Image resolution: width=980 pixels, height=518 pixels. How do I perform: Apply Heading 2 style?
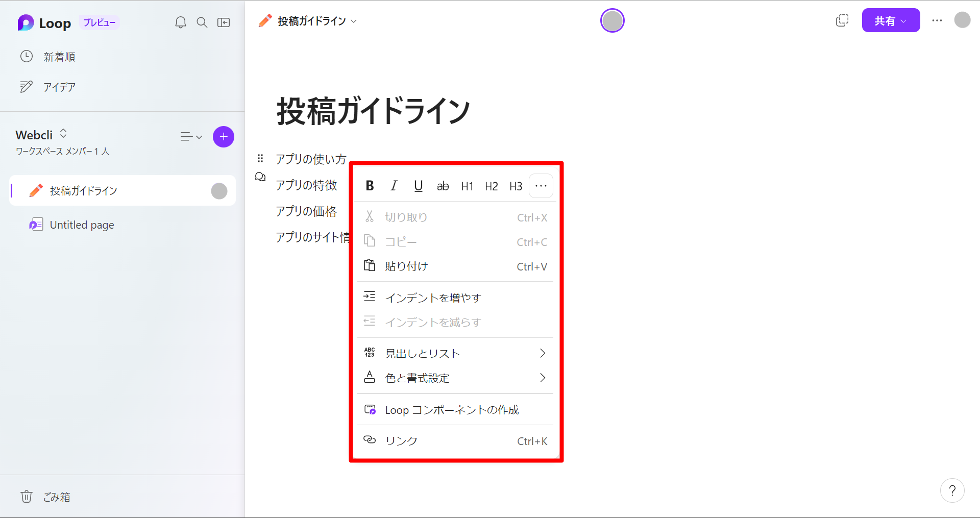tap(492, 186)
